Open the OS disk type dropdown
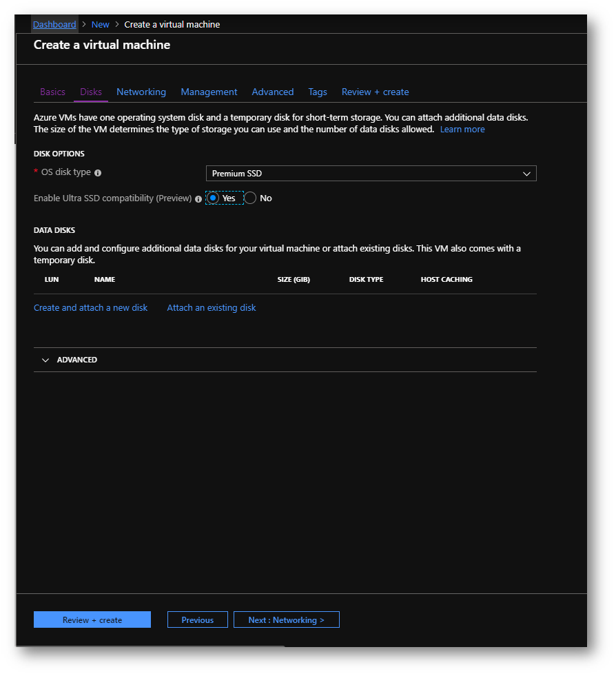This screenshot has width=616, height=676. [371, 174]
